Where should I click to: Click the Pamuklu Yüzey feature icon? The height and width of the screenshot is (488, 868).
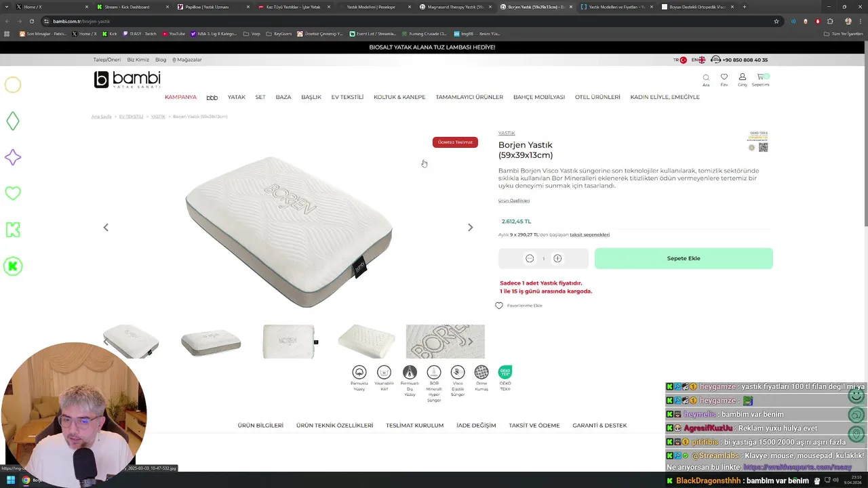[x=359, y=372]
